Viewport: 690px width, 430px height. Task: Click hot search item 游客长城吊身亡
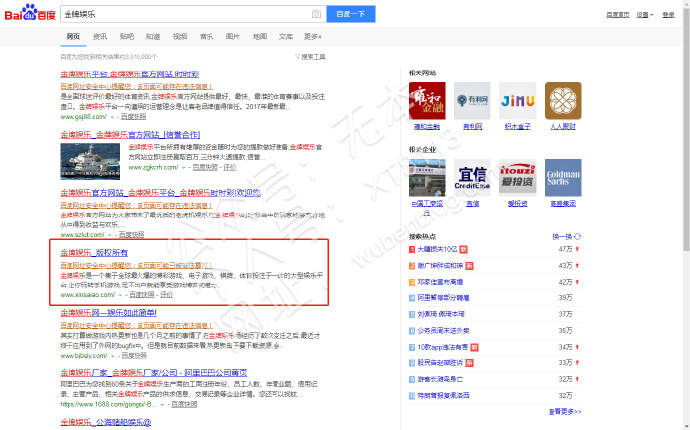440,379
